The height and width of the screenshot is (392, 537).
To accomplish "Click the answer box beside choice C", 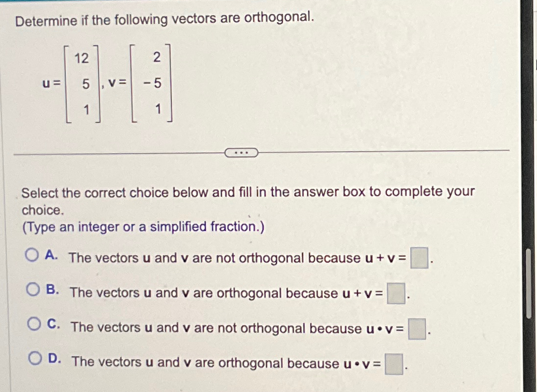I will [417, 329].
